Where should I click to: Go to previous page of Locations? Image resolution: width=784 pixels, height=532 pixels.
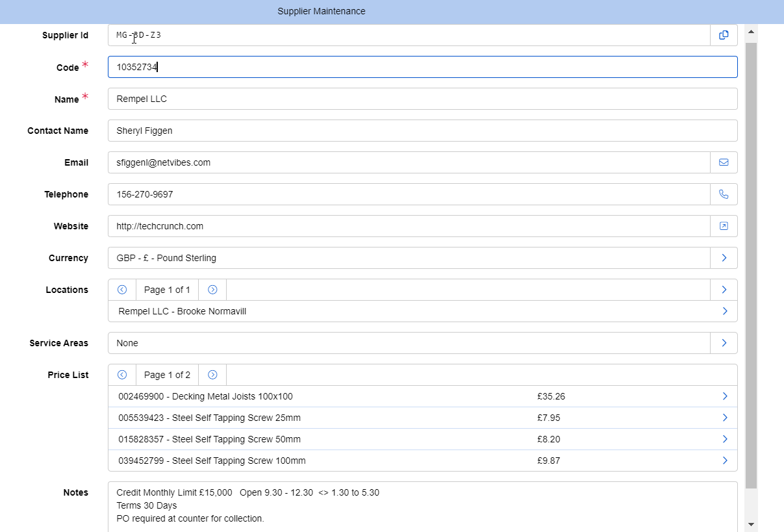[x=122, y=290]
